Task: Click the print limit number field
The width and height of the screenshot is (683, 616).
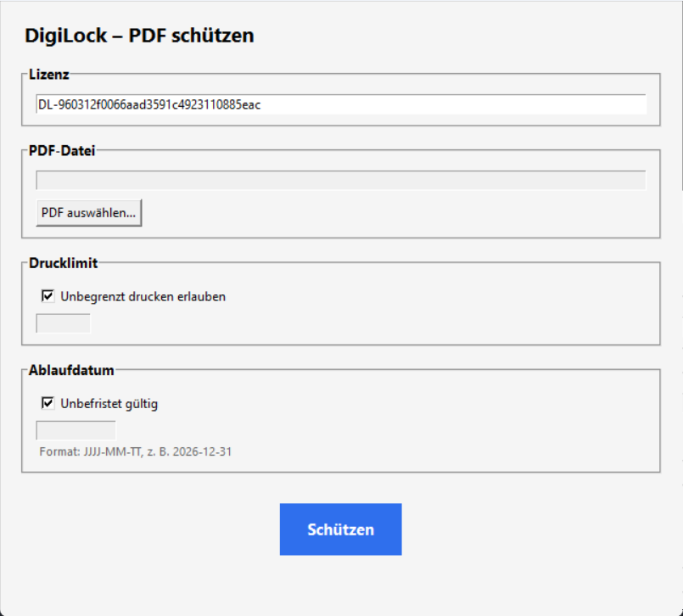Action: pos(63,323)
